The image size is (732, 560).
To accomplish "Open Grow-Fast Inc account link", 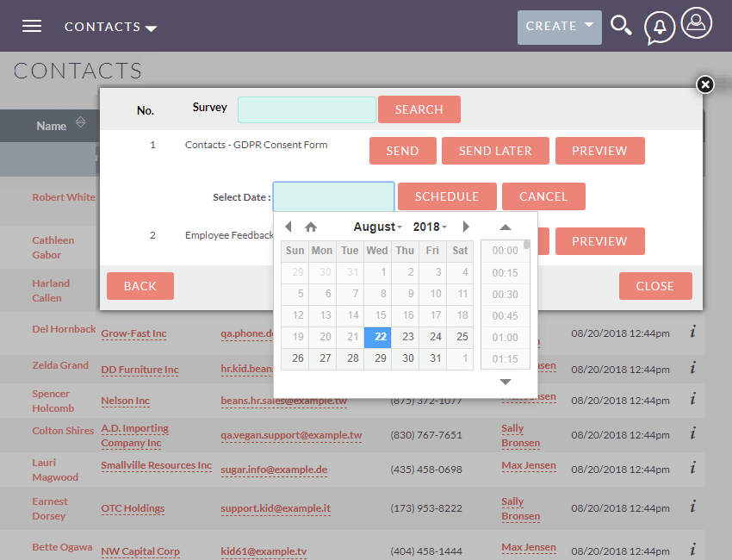I will [x=133, y=333].
